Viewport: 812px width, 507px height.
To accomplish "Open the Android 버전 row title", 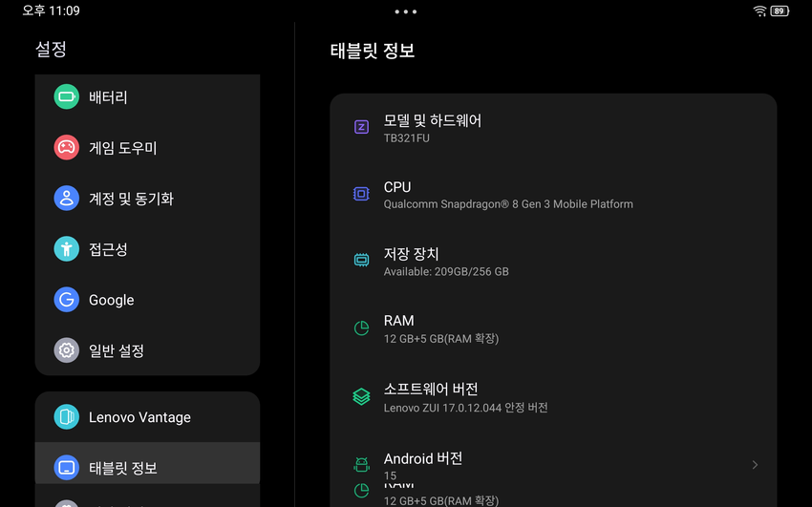I will coord(423,458).
